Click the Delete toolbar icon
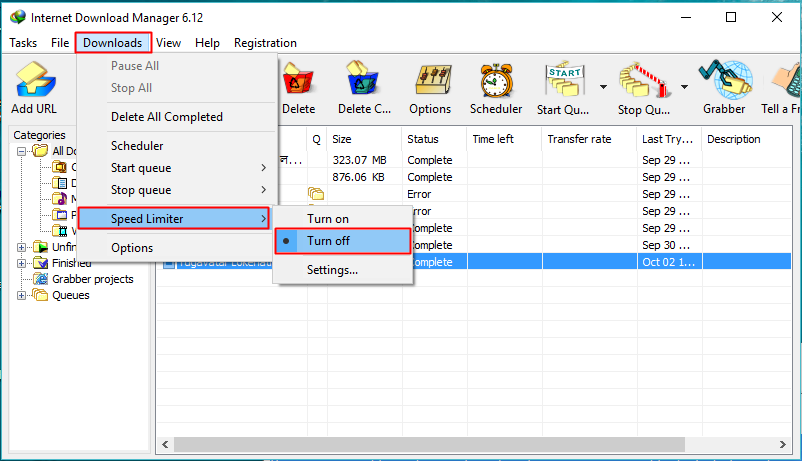 298,80
